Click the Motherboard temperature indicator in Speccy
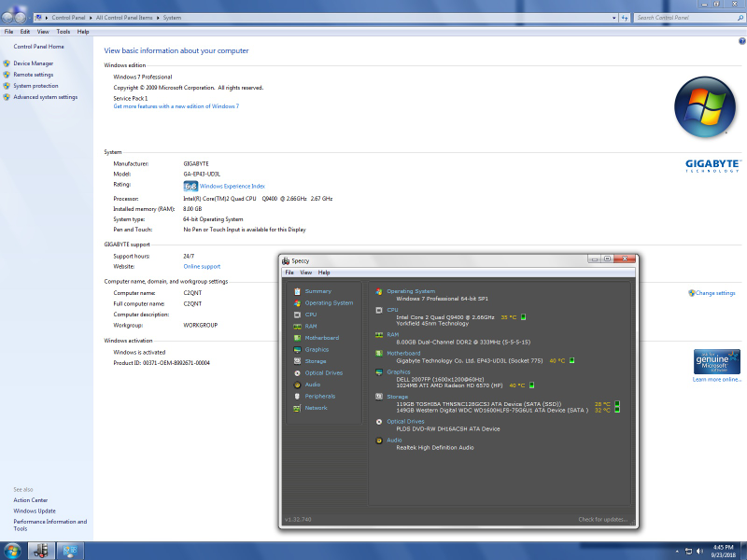747x560 pixels. pyautogui.click(x=571, y=360)
